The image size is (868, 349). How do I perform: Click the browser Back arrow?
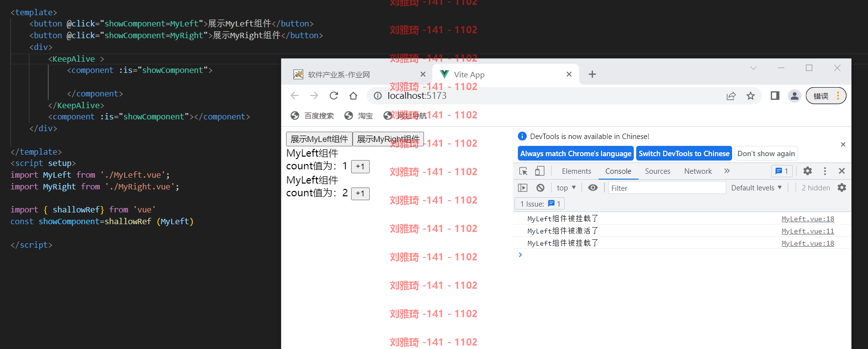pyautogui.click(x=294, y=95)
